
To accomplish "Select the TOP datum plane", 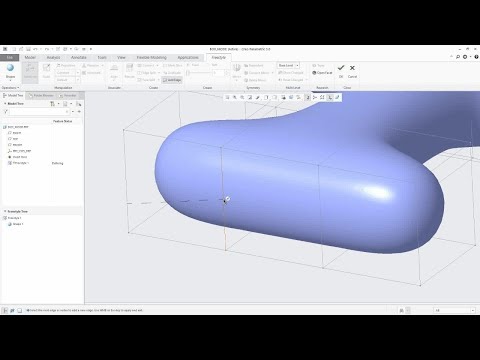I will (13, 139).
